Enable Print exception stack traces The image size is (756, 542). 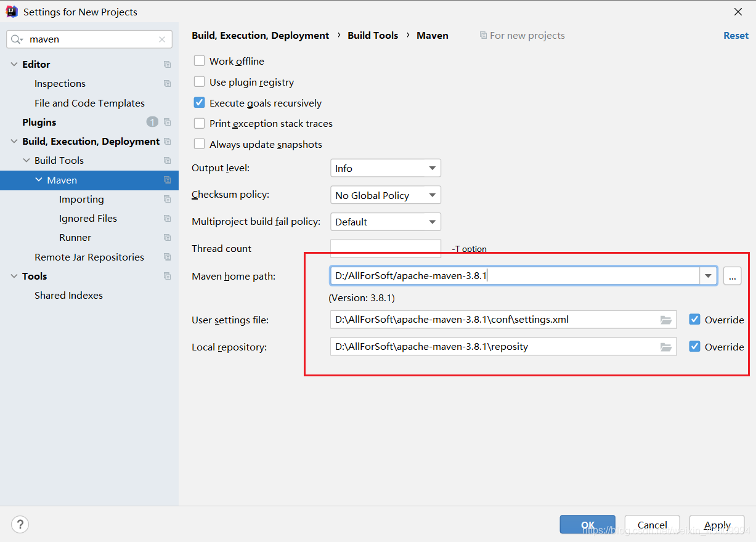(199, 123)
